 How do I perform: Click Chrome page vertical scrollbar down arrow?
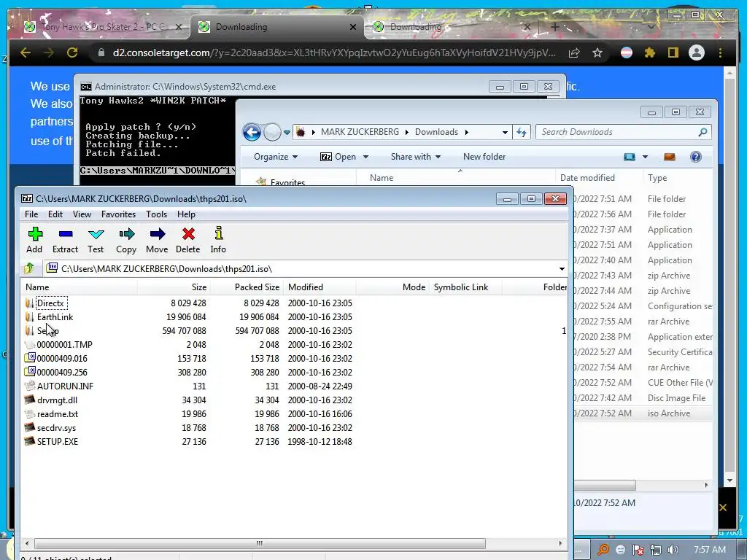pos(729,481)
